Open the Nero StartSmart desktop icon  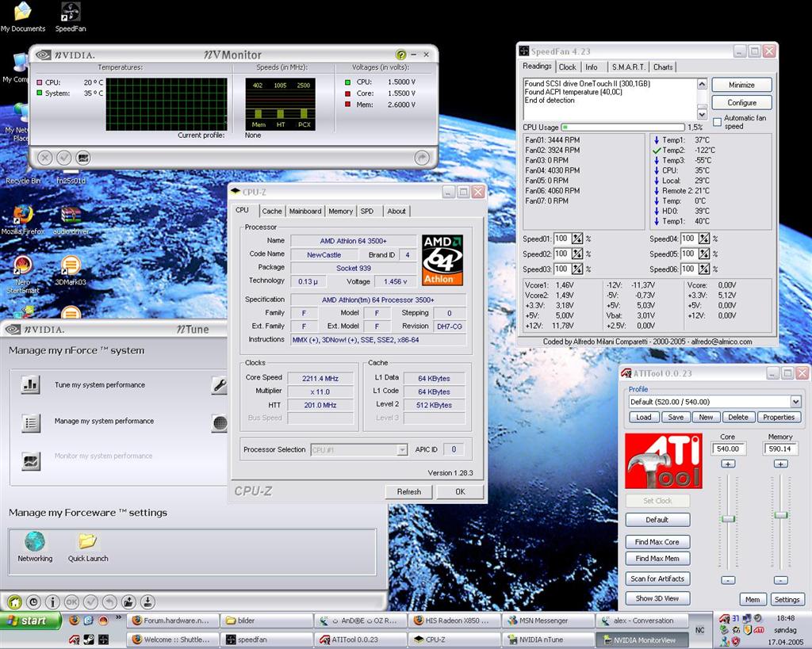click(22, 265)
